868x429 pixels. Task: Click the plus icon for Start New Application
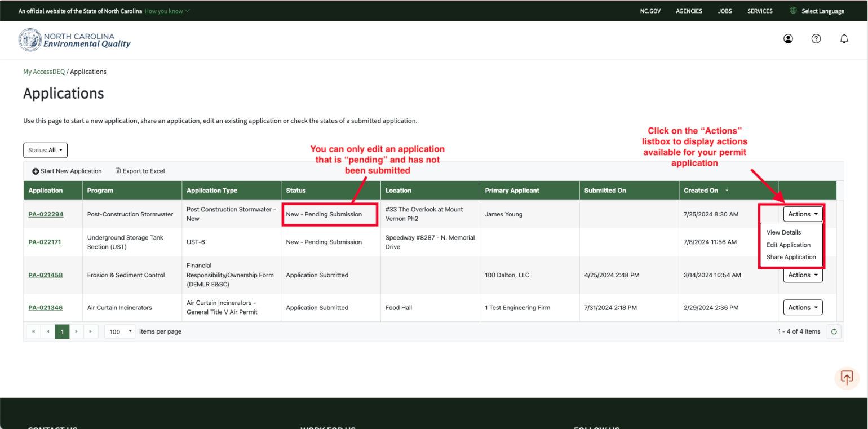(x=35, y=171)
